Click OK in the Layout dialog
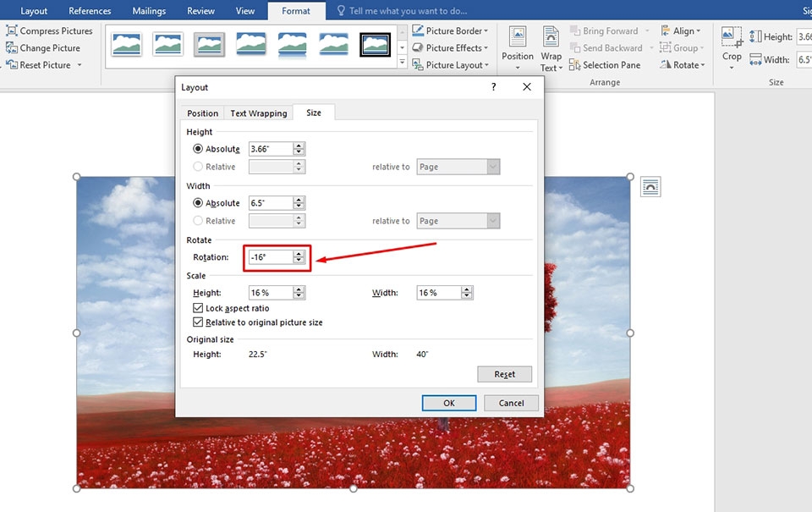812x512 pixels. click(x=449, y=403)
